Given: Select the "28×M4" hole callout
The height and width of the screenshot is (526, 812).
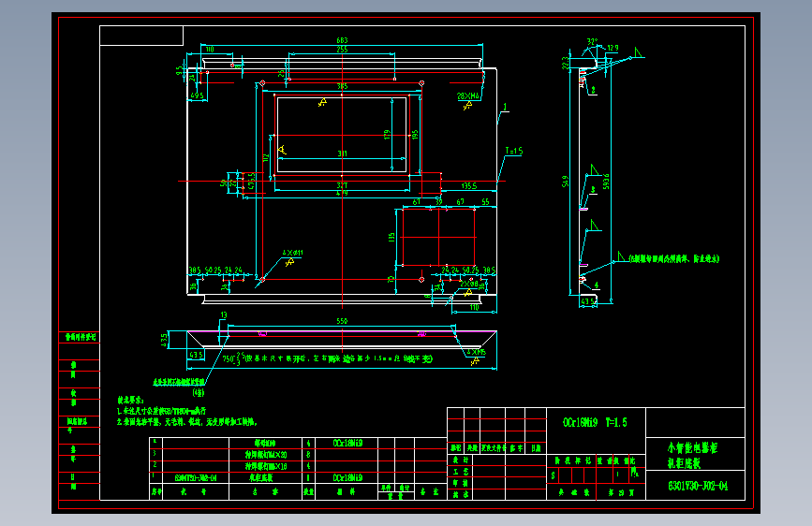Looking at the screenshot, I should 467,96.
